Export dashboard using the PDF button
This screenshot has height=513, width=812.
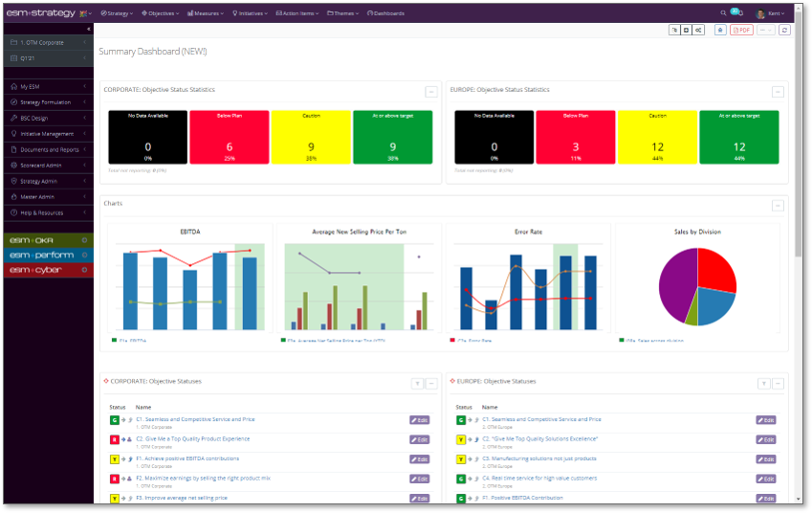[x=741, y=30]
